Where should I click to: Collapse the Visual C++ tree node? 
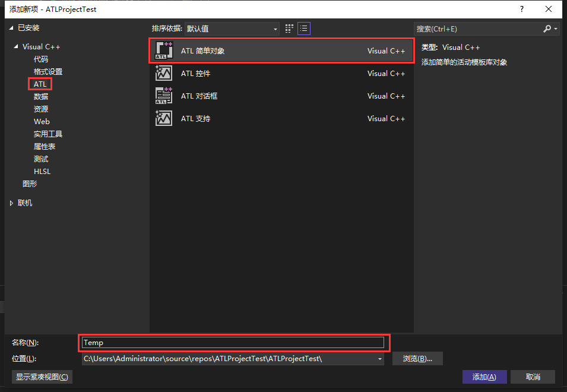tap(16, 47)
